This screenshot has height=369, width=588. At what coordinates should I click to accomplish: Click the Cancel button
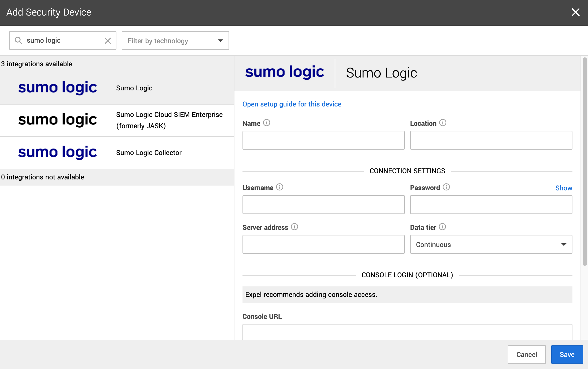tap(526, 355)
